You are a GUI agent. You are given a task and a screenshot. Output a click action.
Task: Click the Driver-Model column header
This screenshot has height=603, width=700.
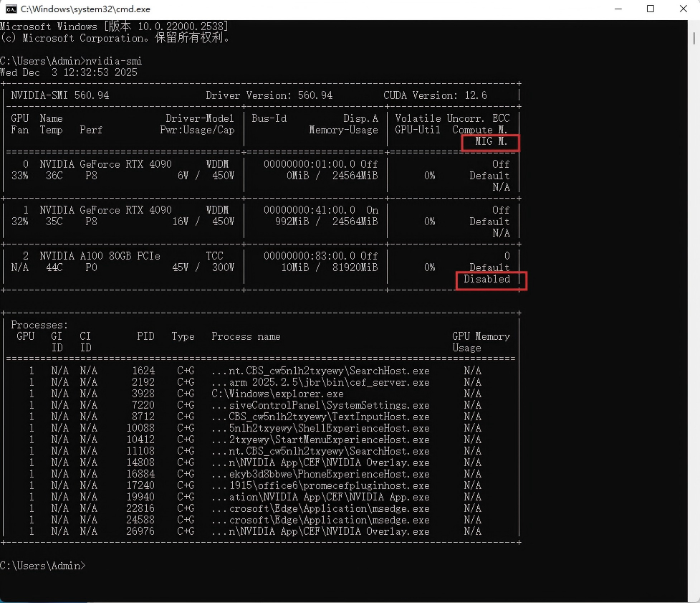pos(200,118)
